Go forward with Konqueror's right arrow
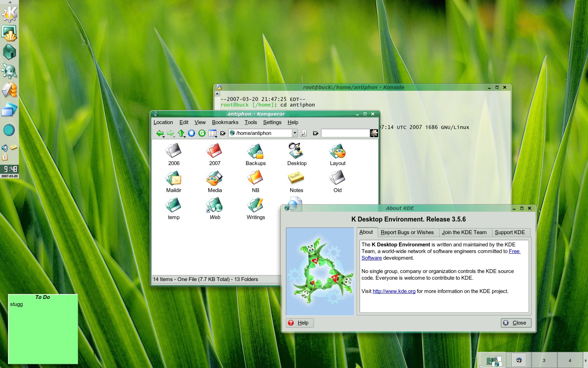 point(170,133)
